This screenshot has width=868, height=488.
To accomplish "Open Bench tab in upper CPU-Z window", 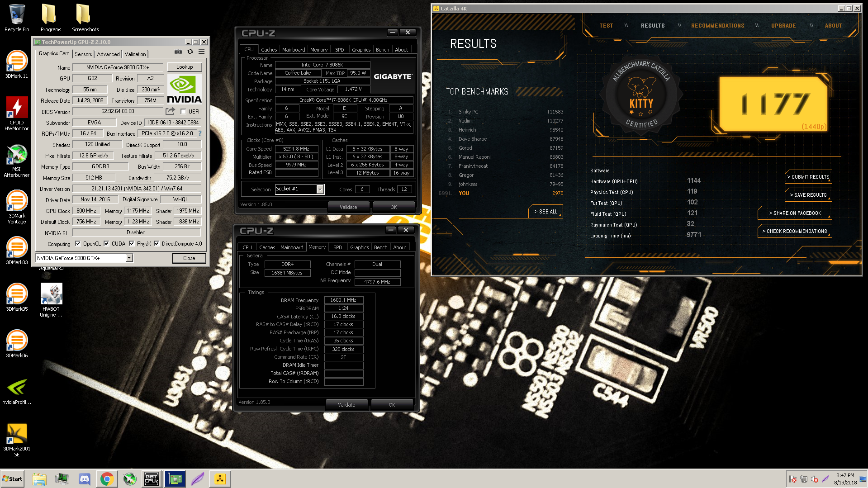I will pyautogui.click(x=383, y=50).
